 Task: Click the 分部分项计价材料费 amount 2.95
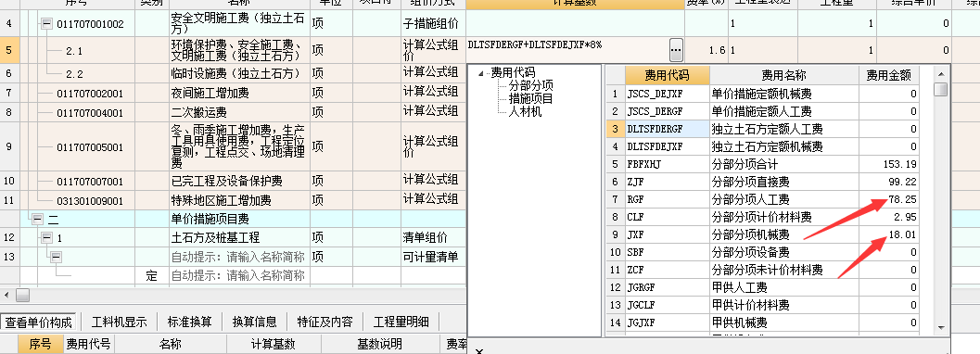[889, 217]
